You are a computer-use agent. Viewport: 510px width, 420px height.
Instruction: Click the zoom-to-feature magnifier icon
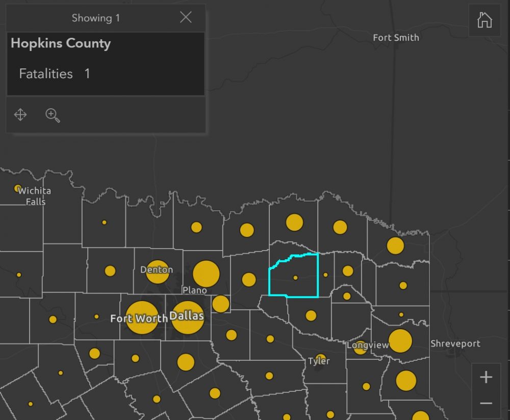[53, 115]
